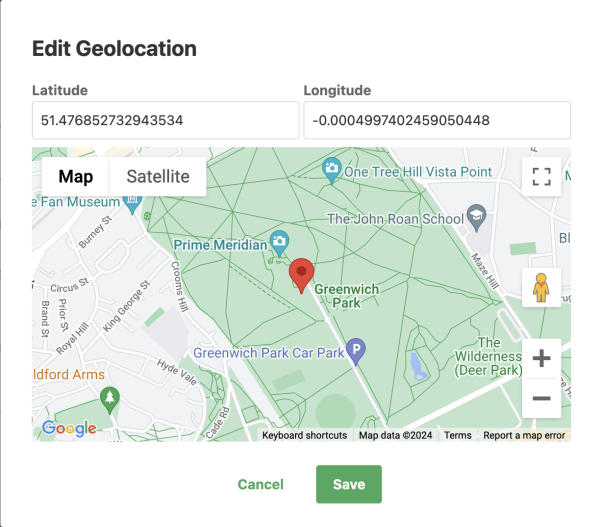600x527 pixels.
Task: Select the Map view tab
Action: (76, 177)
